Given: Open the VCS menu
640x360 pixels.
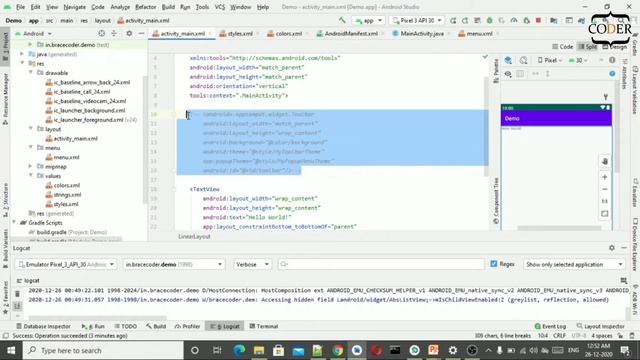Looking at the screenshot, I should (220, 7).
